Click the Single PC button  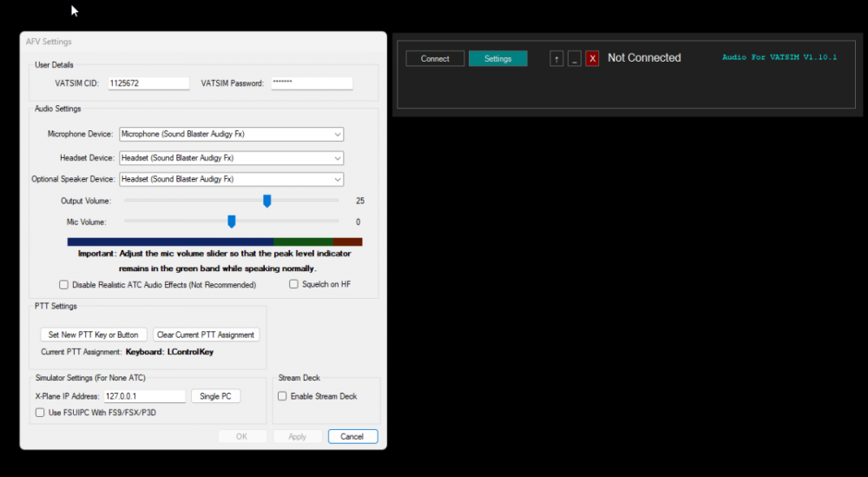tap(215, 396)
